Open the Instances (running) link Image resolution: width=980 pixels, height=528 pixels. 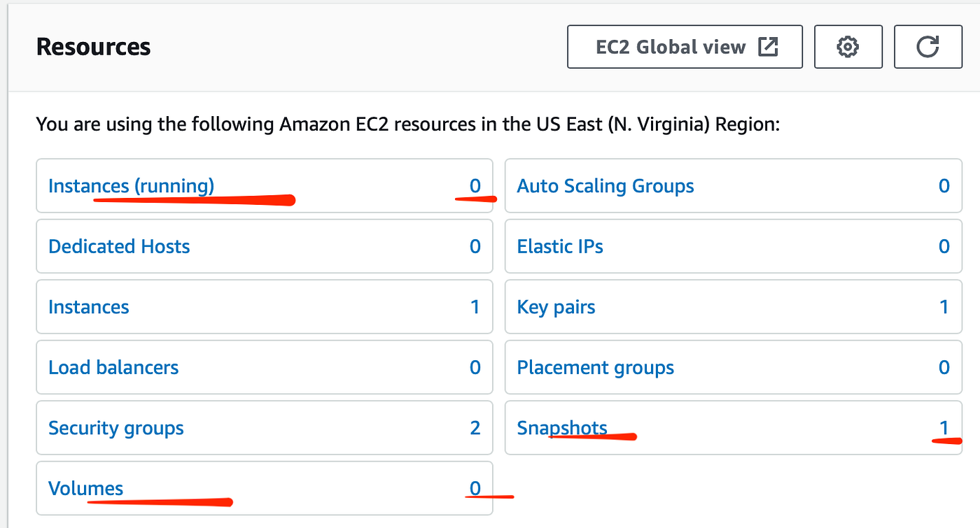[131, 186]
